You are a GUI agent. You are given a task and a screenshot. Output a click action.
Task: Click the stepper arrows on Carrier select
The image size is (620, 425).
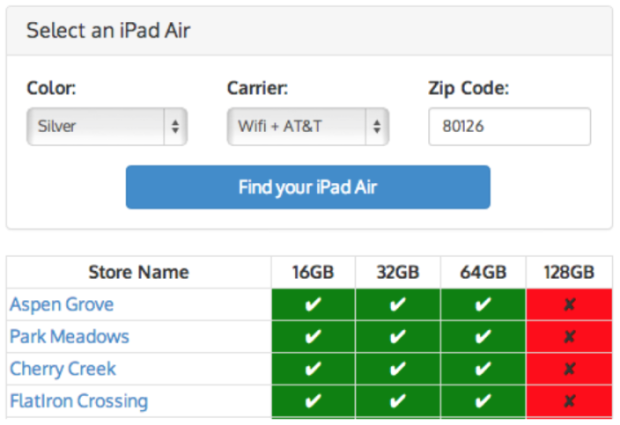pos(377,127)
